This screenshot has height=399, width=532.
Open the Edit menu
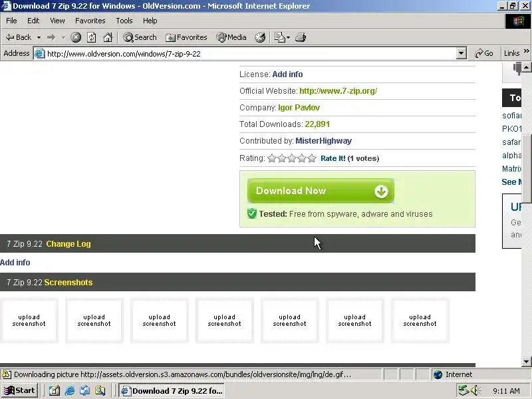[33, 21]
